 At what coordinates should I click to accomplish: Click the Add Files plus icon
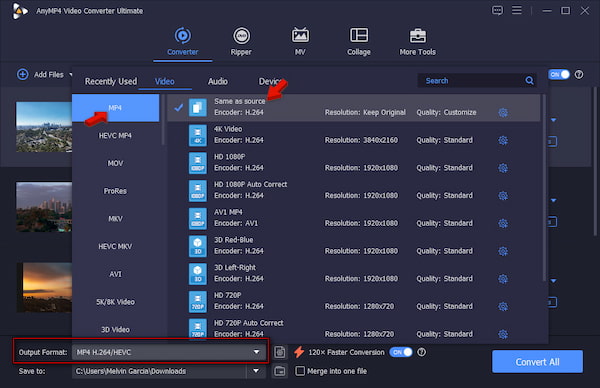tap(23, 74)
